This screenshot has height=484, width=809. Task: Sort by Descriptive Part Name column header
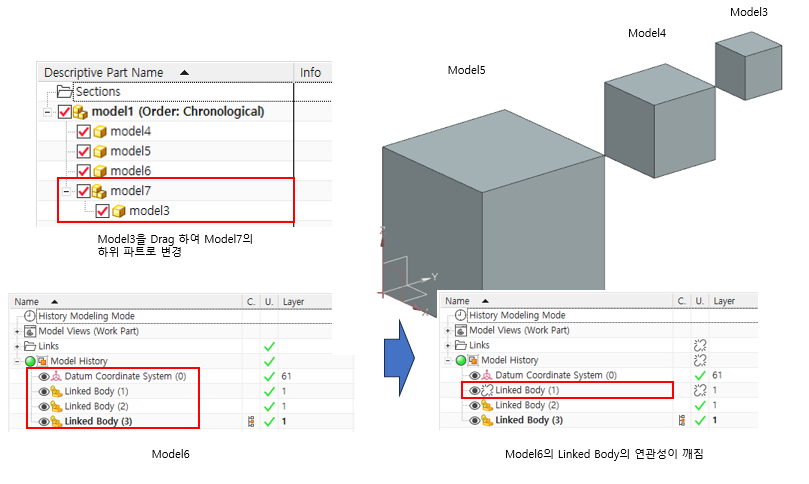(x=103, y=72)
